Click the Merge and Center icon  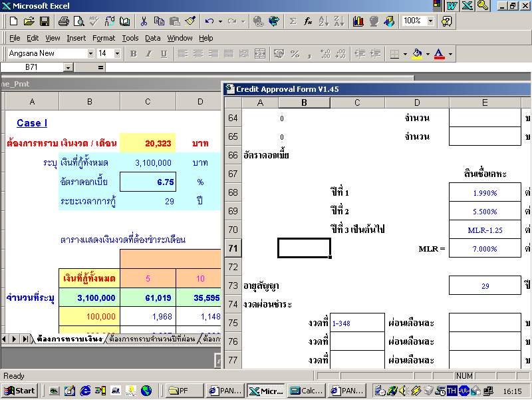pyautogui.click(x=260, y=54)
